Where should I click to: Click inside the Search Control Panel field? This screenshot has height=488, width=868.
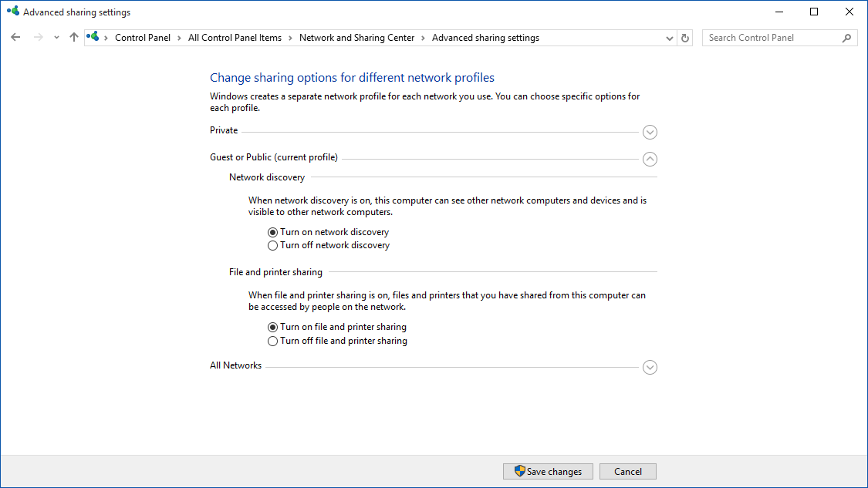click(772, 37)
